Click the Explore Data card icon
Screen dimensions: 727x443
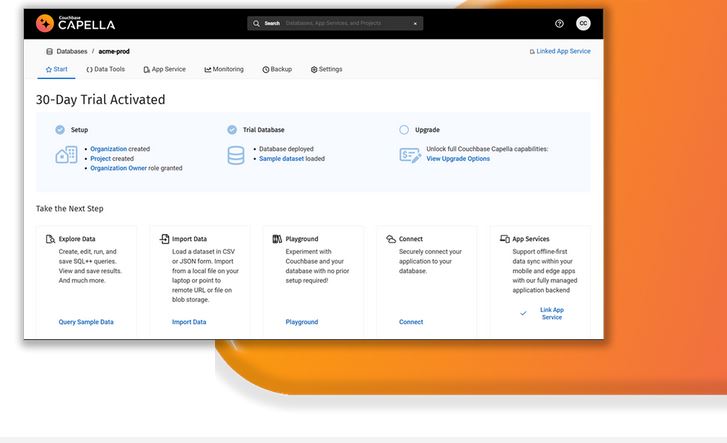50,239
